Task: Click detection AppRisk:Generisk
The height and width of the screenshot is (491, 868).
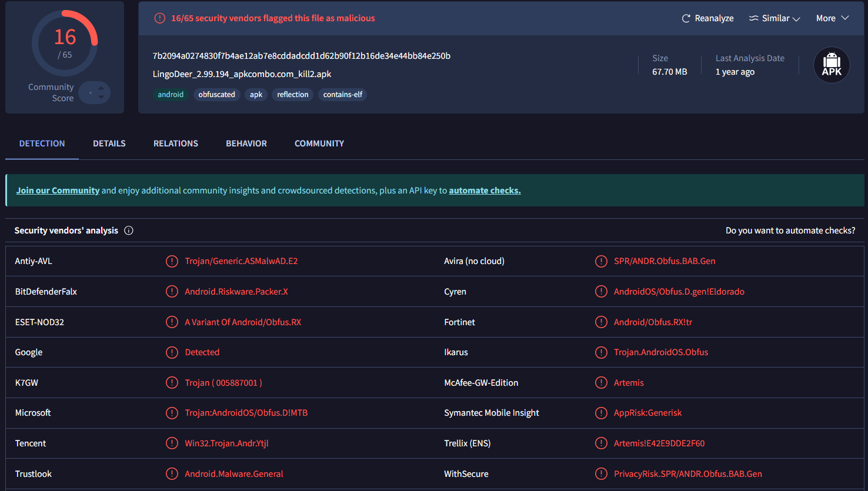Action: (x=647, y=413)
